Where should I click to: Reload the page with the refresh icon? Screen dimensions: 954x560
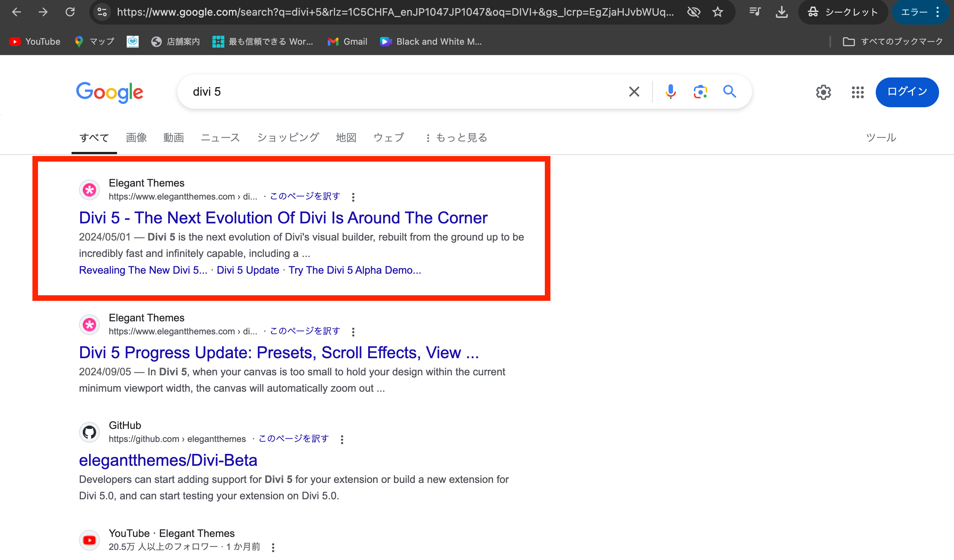click(x=70, y=12)
